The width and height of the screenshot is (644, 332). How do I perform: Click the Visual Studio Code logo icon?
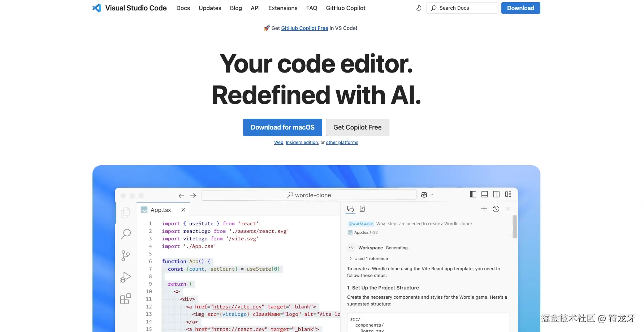[x=97, y=8]
